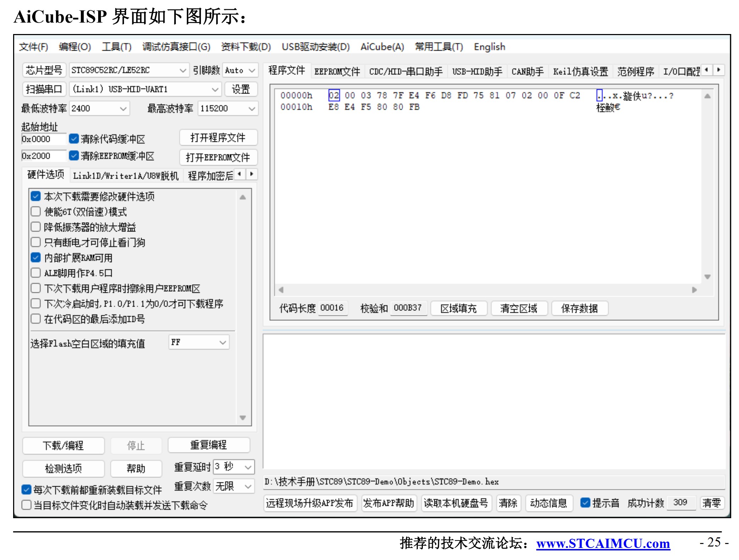The image size is (739, 560).
Task: Click 扫描串口 button
Action: [x=44, y=89]
